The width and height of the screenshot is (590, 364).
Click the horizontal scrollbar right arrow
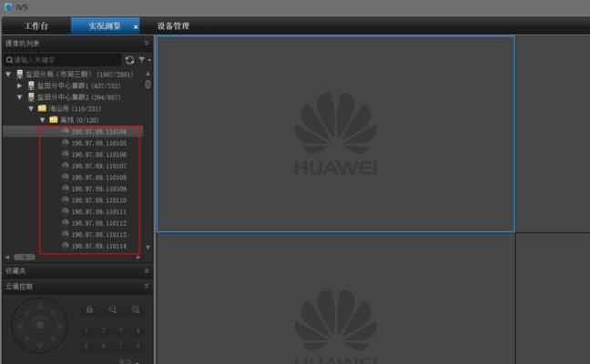(x=138, y=258)
